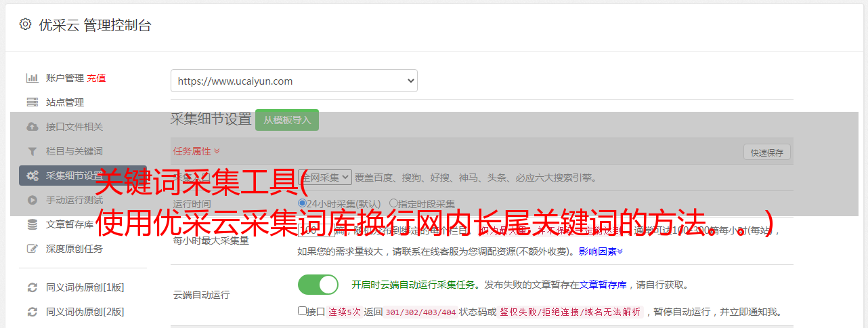Select the 指定时段采集 radio button
This screenshot has height=328, width=868.
coord(393,203)
